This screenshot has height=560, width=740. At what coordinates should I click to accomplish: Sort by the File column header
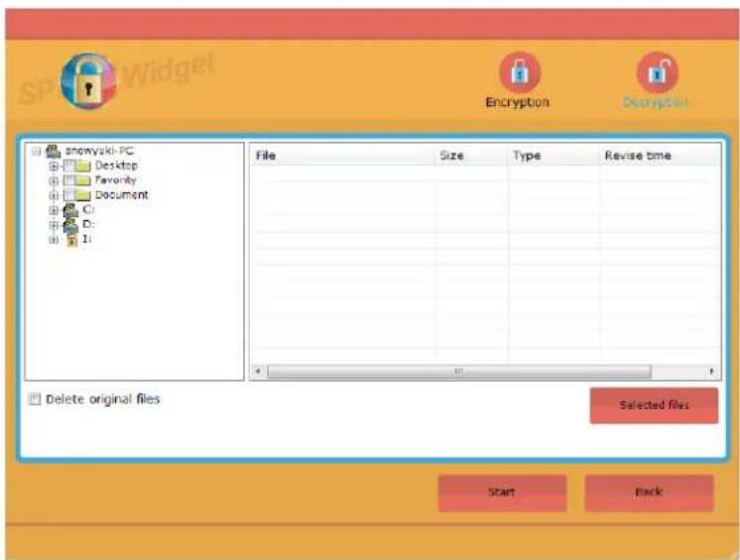341,156
